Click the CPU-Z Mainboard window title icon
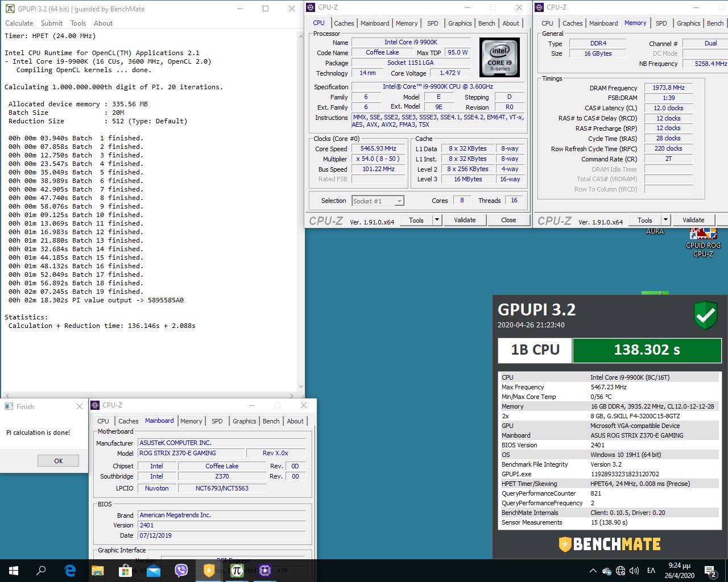Screen dimensions: 728x582 click(x=95, y=405)
